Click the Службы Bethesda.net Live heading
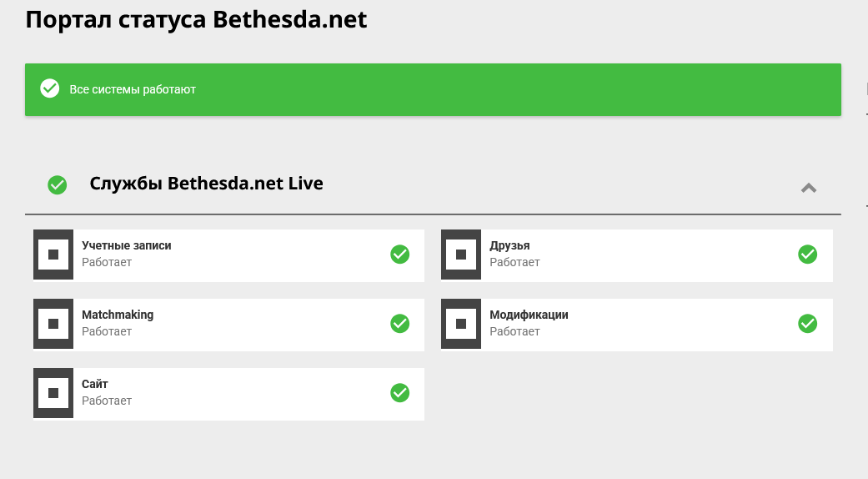 click(206, 184)
